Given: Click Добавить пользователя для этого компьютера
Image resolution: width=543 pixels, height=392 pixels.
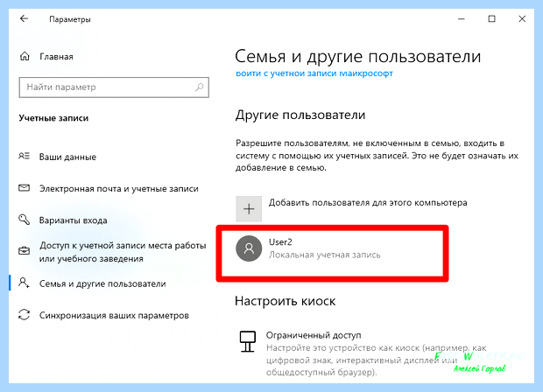Looking at the screenshot, I should click(x=368, y=203).
